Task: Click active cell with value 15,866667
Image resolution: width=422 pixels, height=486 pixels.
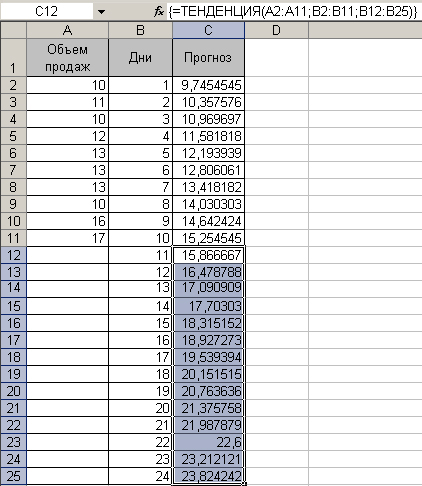Action: 208,255
